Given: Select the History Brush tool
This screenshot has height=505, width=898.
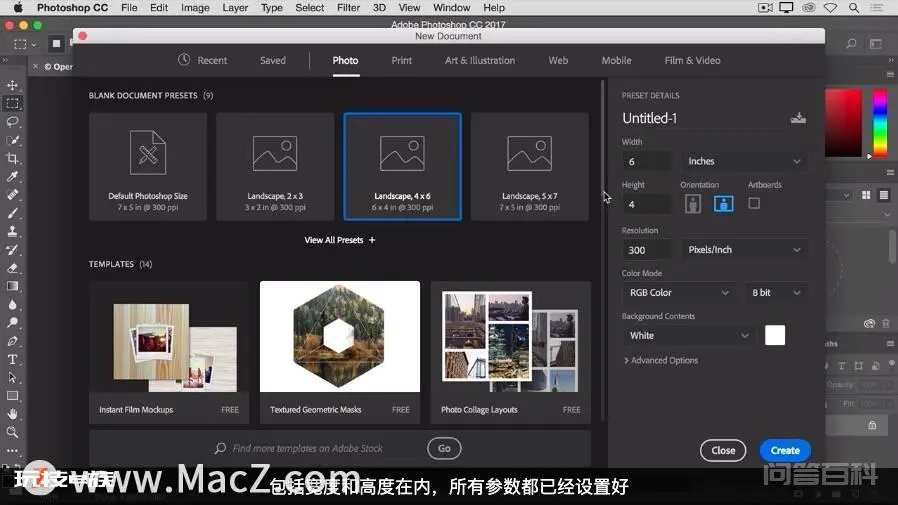Looking at the screenshot, I should 12,250.
